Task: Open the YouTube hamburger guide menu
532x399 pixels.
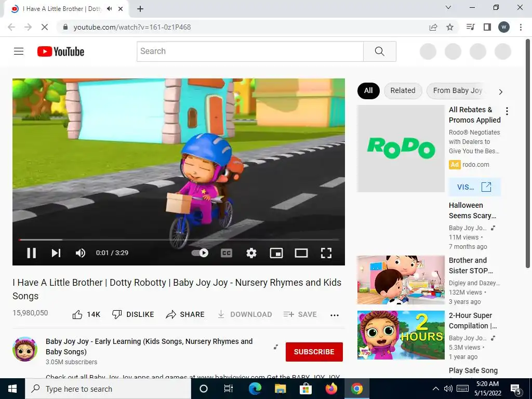Action: tap(19, 51)
